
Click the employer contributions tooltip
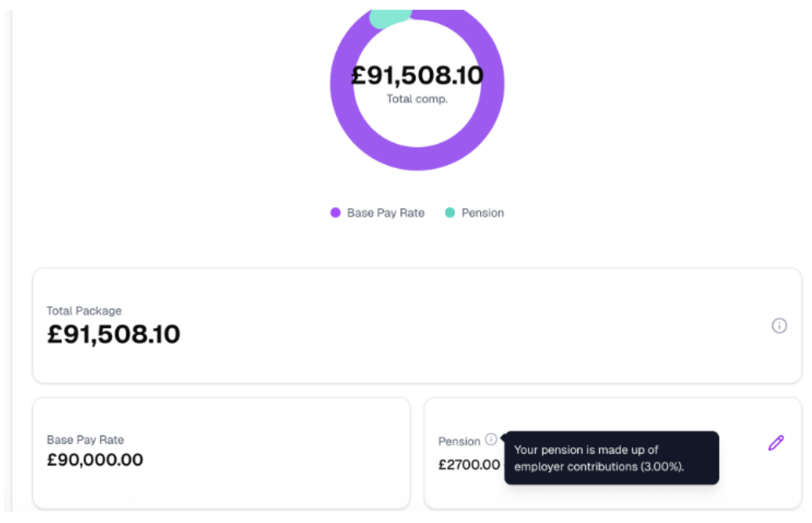[x=611, y=458]
